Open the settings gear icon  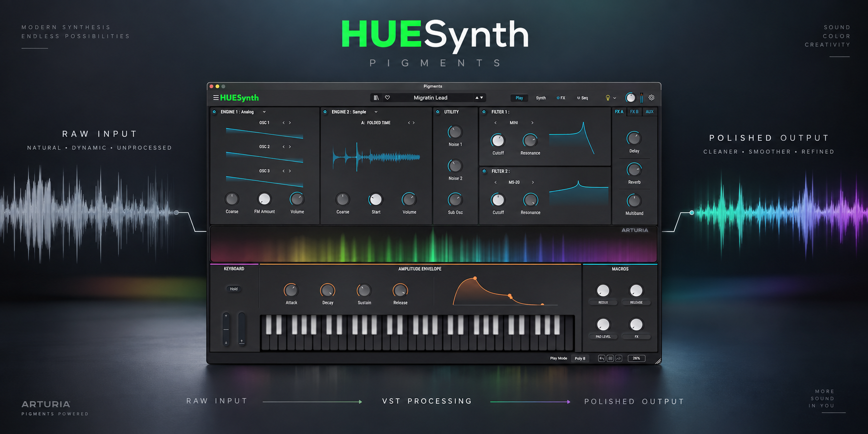click(652, 98)
